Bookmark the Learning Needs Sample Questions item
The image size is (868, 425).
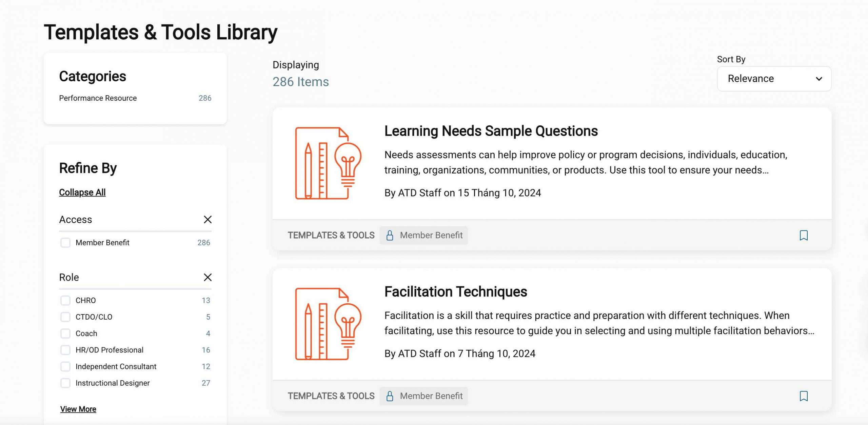click(x=803, y=235)
